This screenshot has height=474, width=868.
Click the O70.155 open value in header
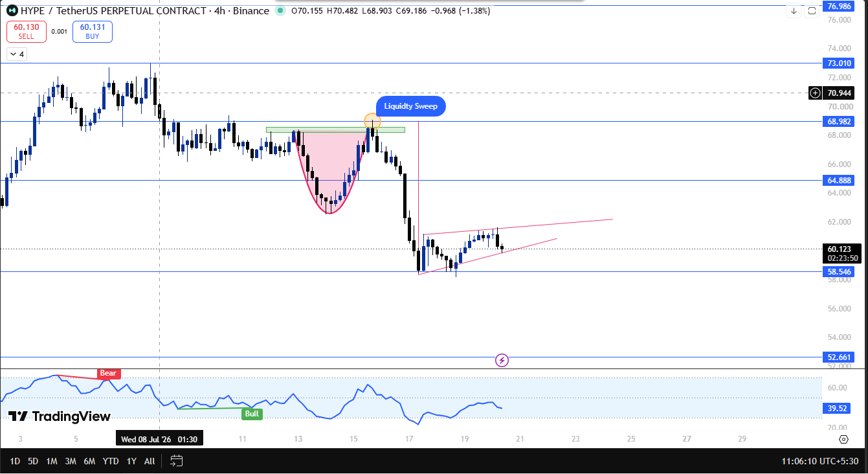tap(308, 11)
